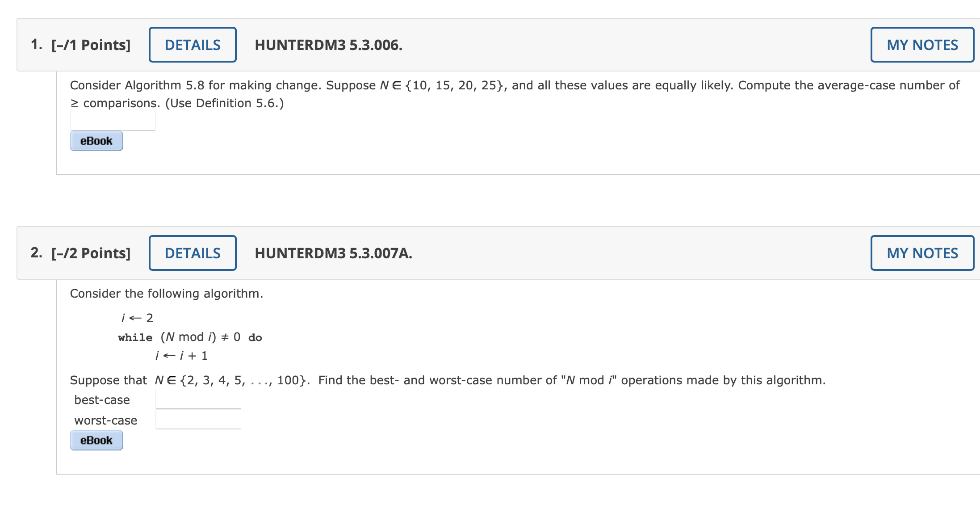The width and height of the screenshot is (980, 509).
Task: Open MY NOTES in the top right corner
Action: point(921,44)
